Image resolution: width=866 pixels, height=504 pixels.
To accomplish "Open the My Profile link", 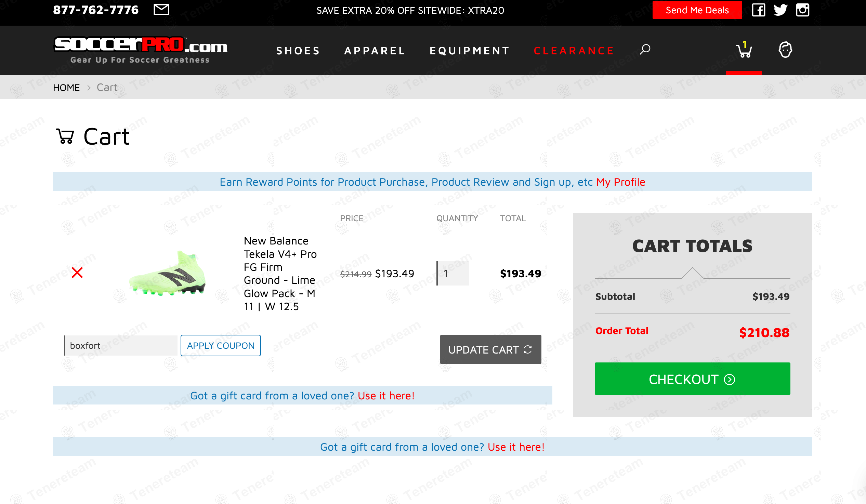I will point(621,182).
